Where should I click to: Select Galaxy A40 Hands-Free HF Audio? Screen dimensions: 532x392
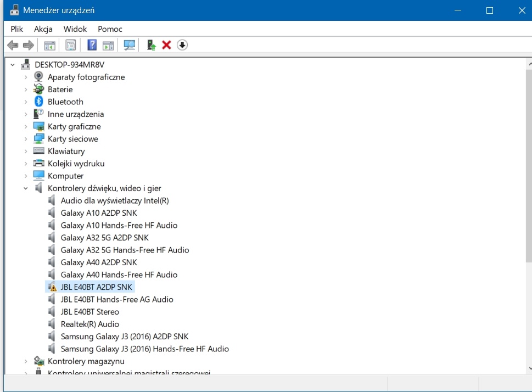(119, 275)
